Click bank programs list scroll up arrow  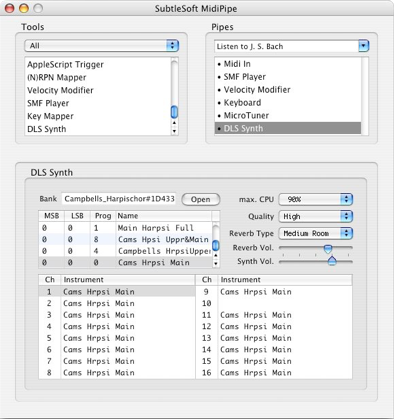[x=216, y=256]
